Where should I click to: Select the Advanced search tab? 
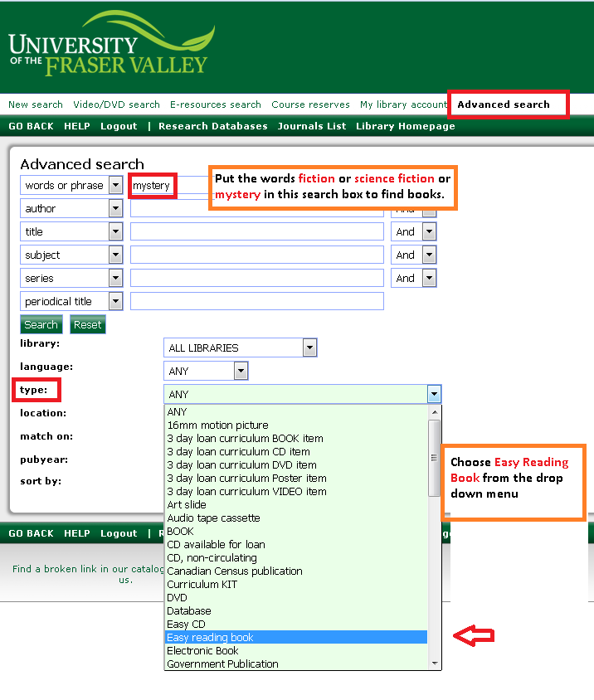click(x=504, y=105)
